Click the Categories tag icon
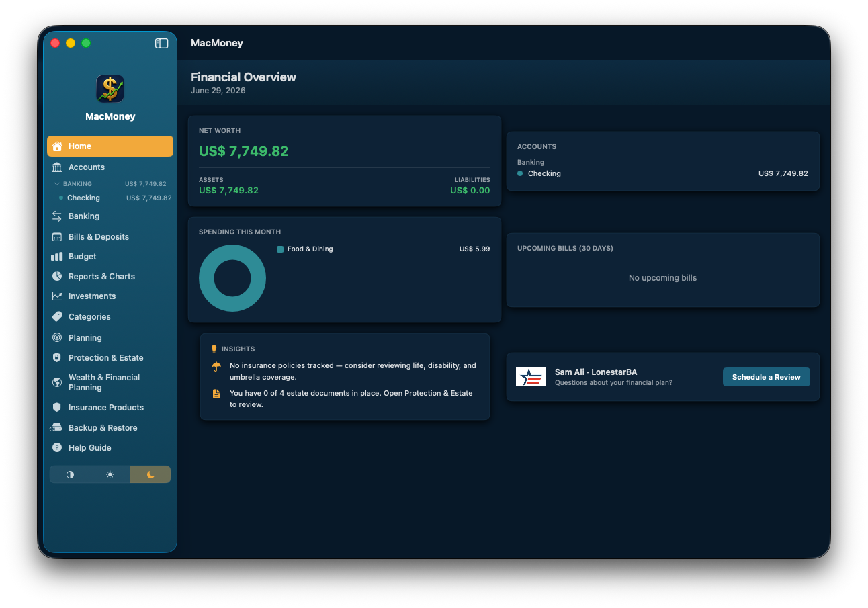 coord(57,317)
